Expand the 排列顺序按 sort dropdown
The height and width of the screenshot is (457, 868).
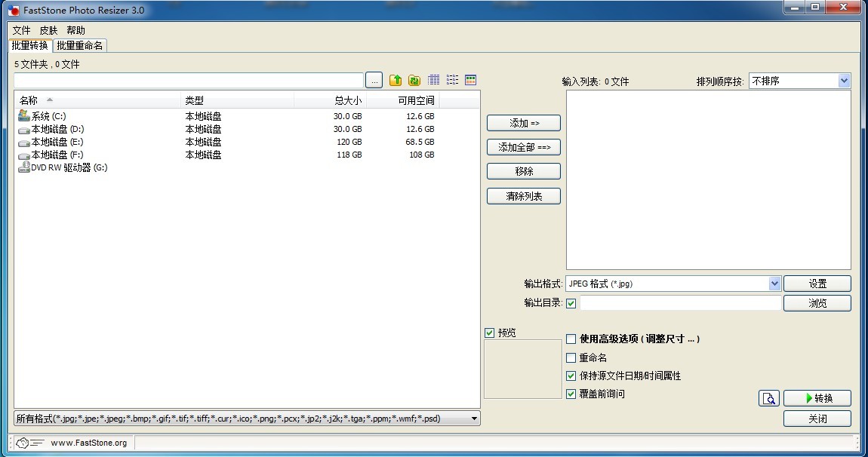[843, 81]
